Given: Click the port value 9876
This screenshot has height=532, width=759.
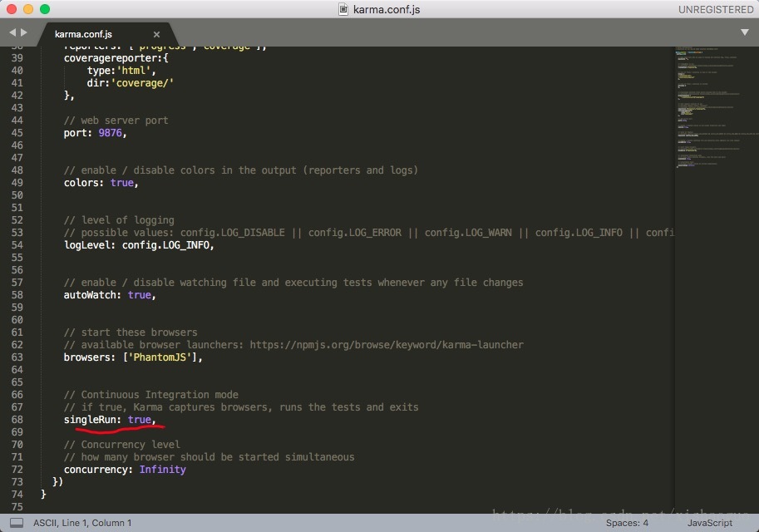Looking at the screenshot, I should (111, 133).
